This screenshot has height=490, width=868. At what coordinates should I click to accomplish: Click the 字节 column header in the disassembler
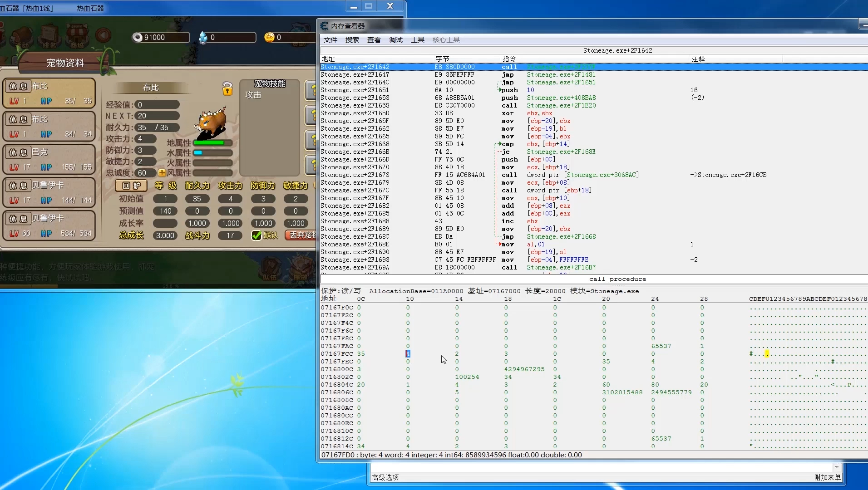442,59
